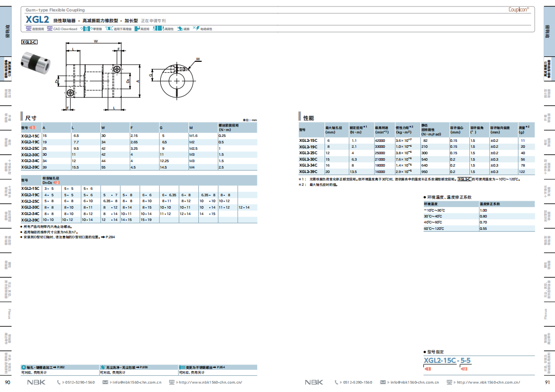The image size is (555, 392).
Task: Click the high torque (高扭矩) feature icon
Action: point(137,29)
